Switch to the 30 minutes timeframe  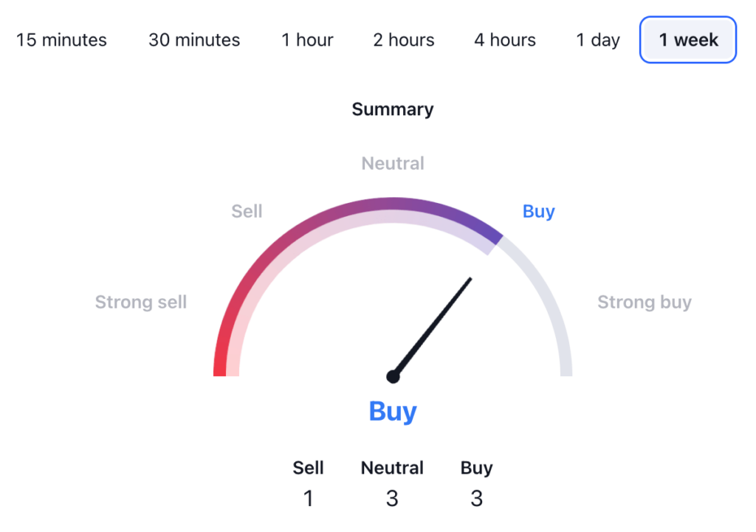tap(194, 40)
